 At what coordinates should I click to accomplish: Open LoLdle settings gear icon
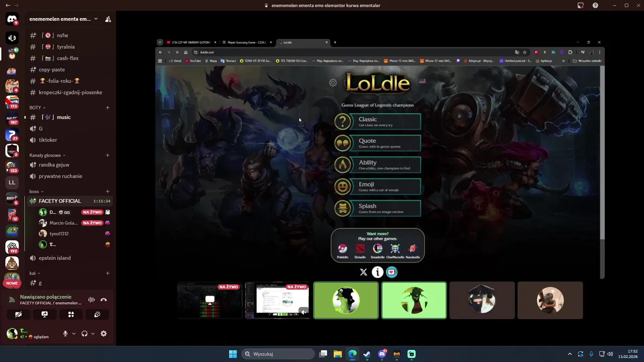coord(333,82)
